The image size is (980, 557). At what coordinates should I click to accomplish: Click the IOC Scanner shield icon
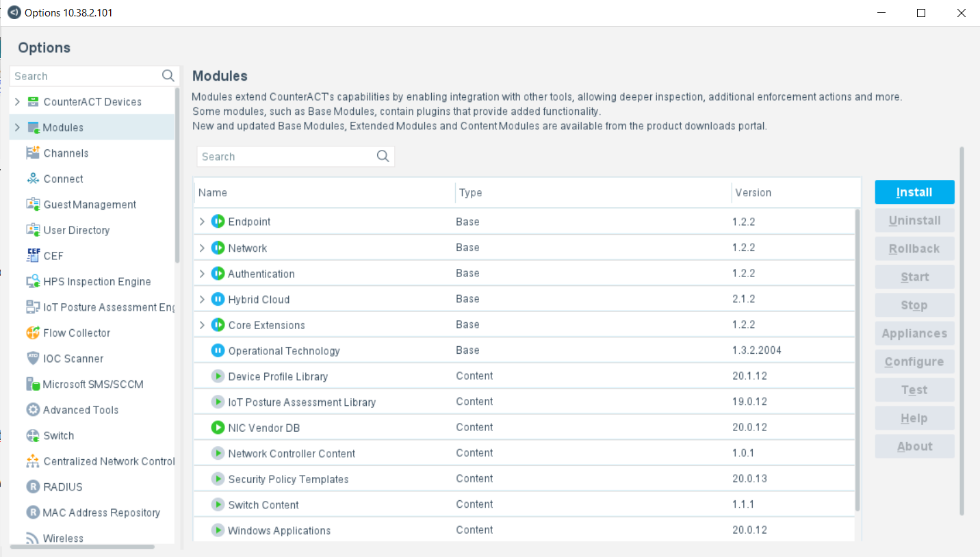point(33,359)
